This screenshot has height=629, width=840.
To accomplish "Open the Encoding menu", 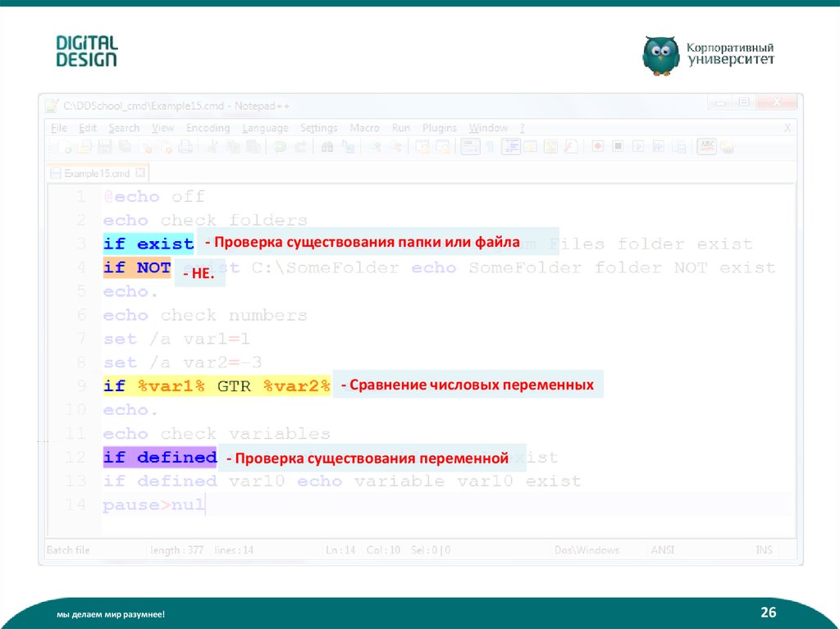I will point(208,128).
